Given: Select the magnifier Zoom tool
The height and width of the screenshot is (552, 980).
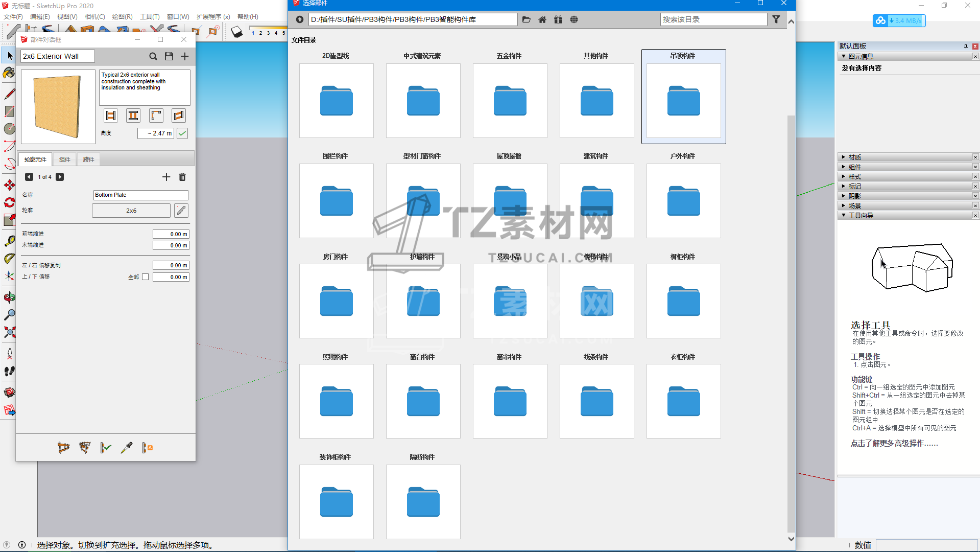Looking at the screenshot, I should tap(9, 314).
